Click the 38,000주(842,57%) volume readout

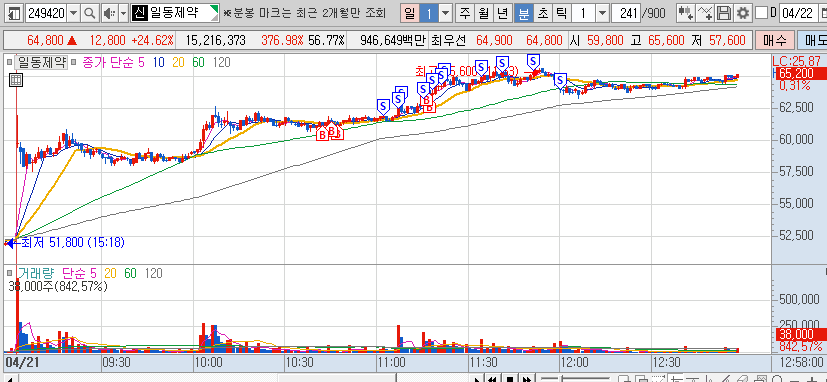point(58,286)
